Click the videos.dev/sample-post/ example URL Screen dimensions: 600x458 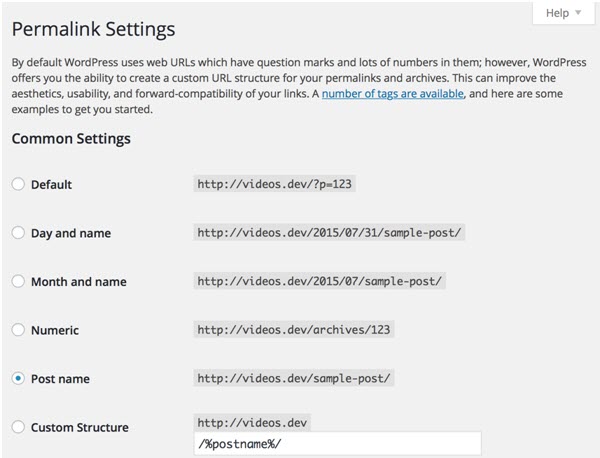[x=293, y=378]
